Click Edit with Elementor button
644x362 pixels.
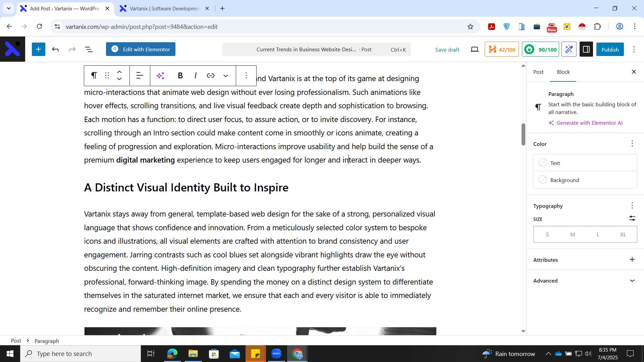141,49
